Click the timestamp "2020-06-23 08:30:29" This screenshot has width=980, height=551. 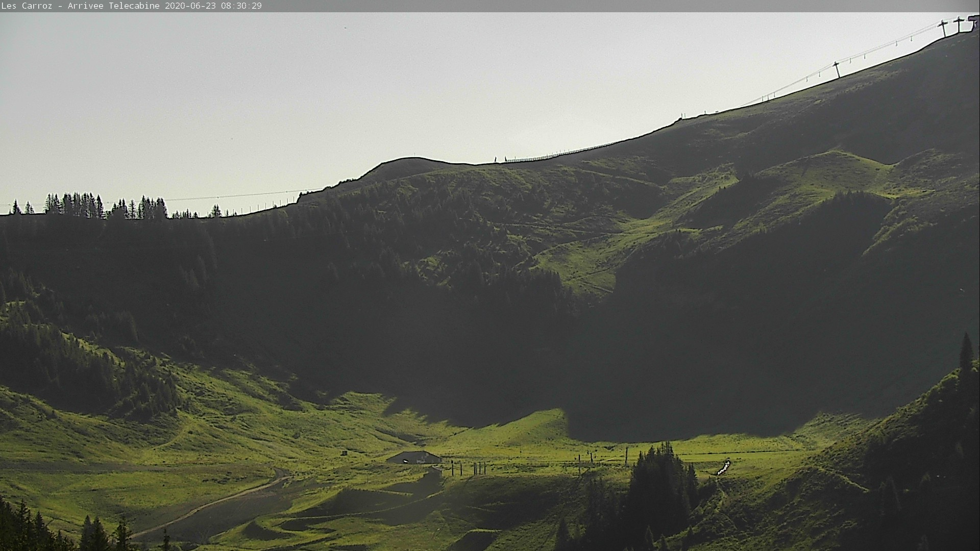pyautogui.click(x=213, y=6)
